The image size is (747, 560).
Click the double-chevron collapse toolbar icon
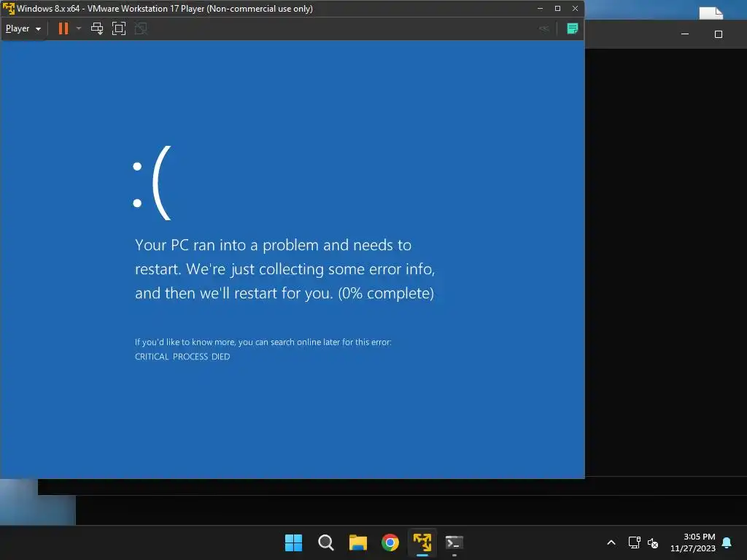point(543,28)
